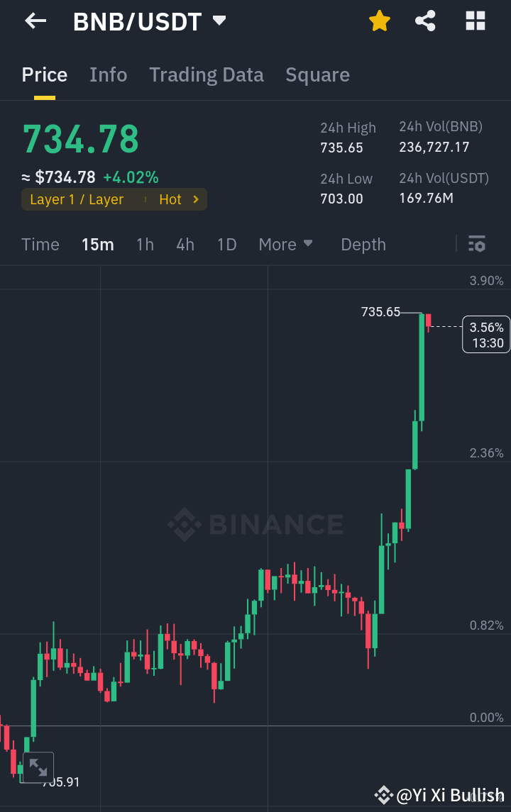Open the share options icon

coord(425,21)
